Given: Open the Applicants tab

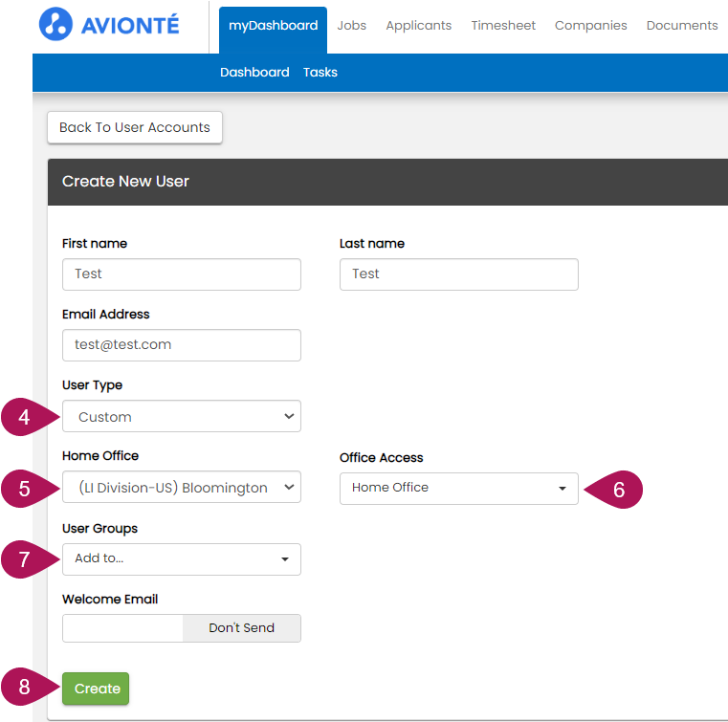Looking at the screenshot, I should tap(418, 26).
